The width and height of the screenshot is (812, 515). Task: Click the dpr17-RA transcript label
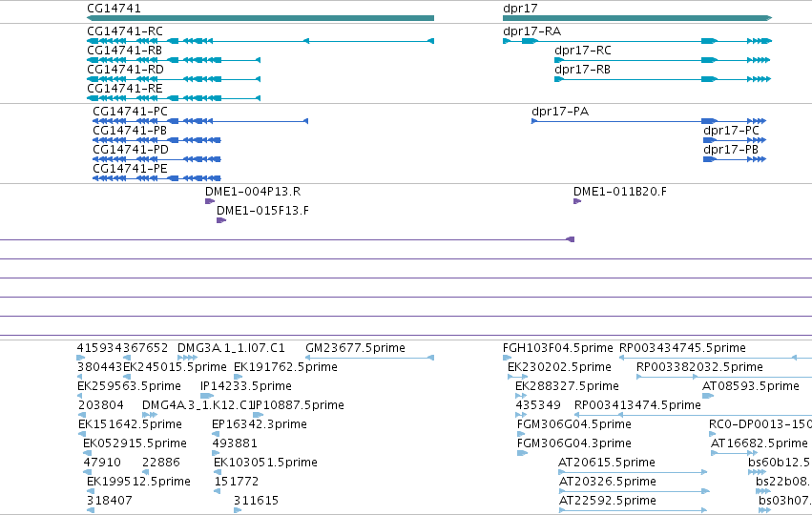531,31
